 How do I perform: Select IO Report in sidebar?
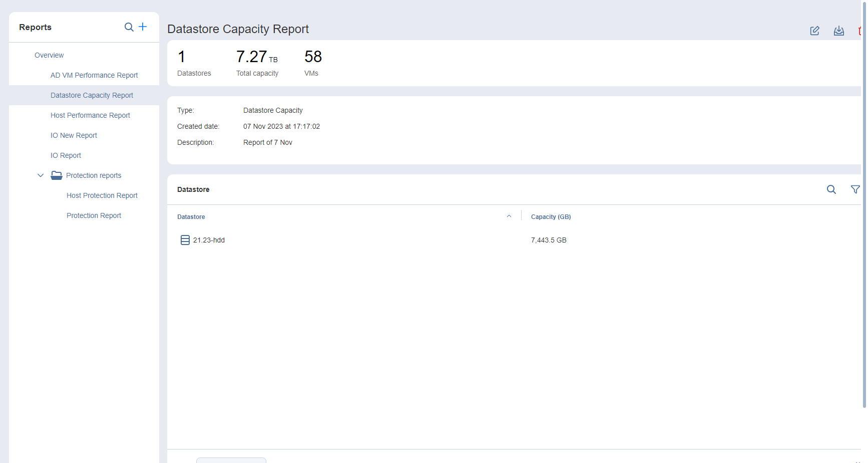[x=66, y=155]
